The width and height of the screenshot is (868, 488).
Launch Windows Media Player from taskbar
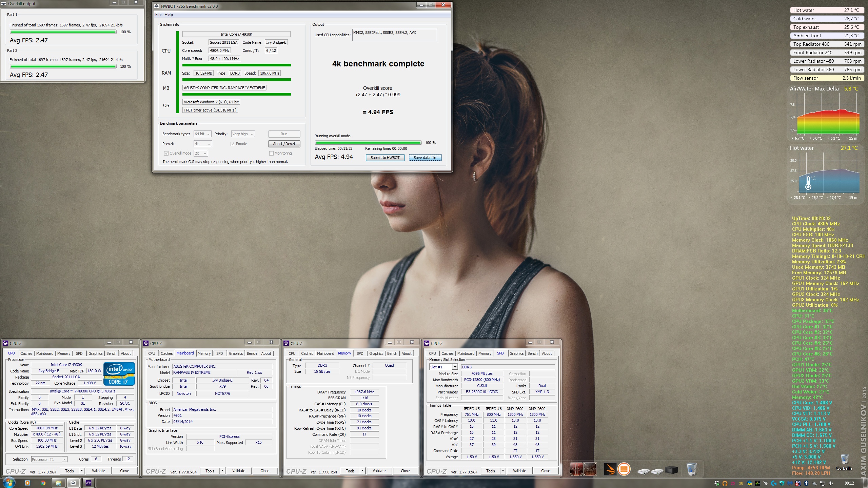click(27, 483)
